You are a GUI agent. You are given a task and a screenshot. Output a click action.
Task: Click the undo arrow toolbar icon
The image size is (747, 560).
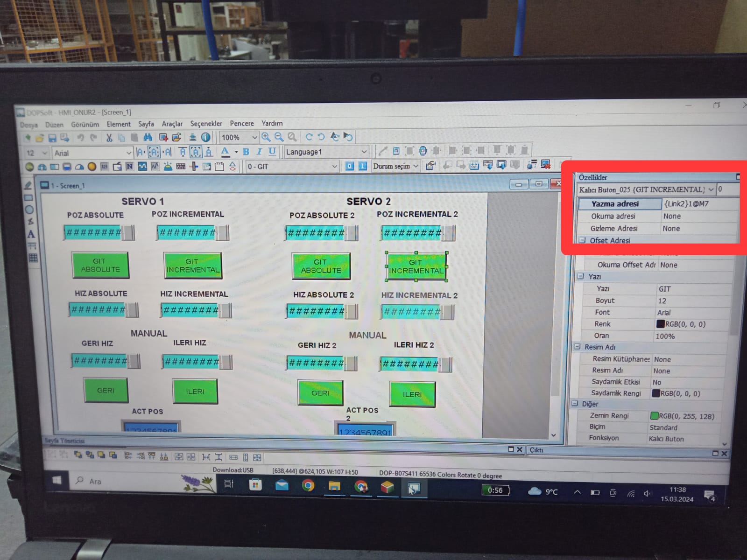(80, 138)
